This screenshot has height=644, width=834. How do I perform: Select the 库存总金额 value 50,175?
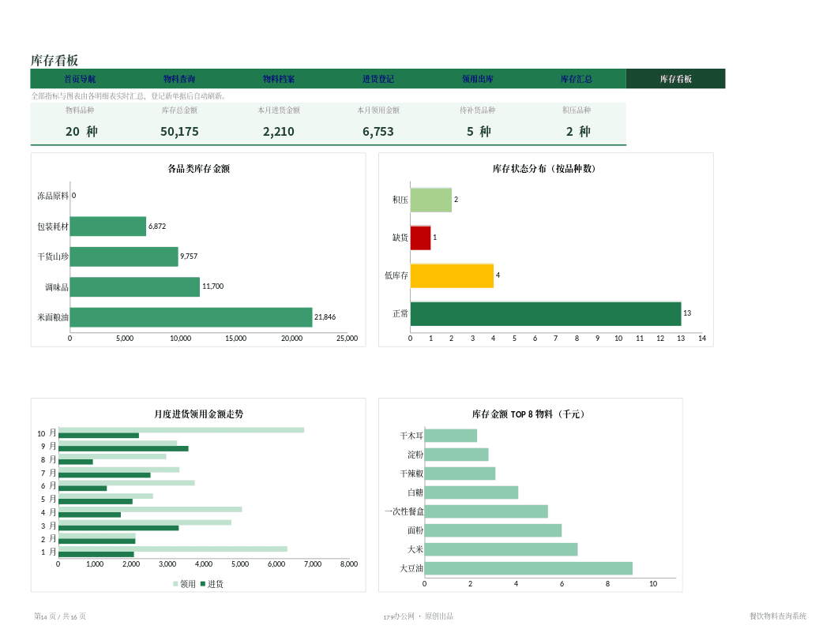coord(179,131)
